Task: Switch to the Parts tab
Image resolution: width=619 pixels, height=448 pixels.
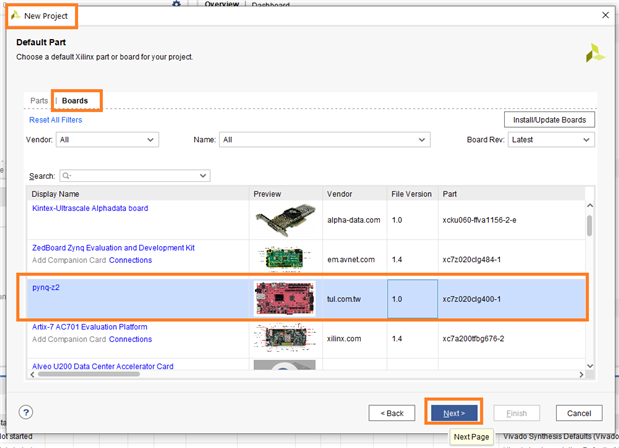Action: (x=39, y=101)
